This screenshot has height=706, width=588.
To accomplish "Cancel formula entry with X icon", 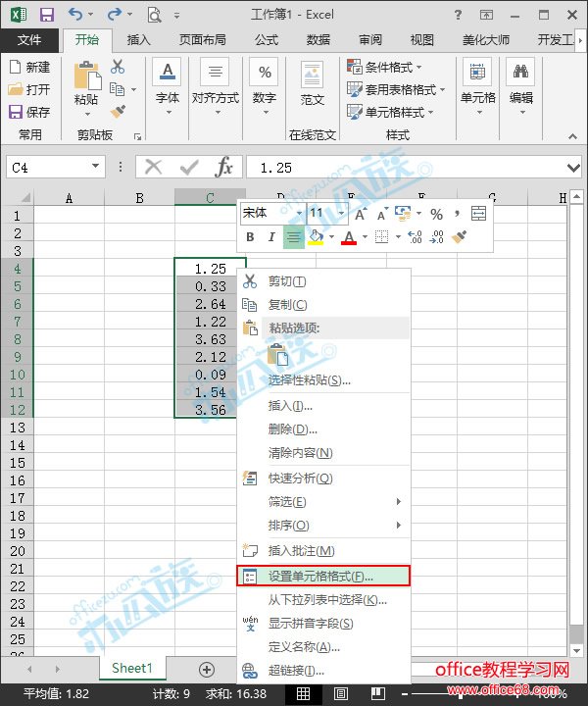I will pos(153,167).
